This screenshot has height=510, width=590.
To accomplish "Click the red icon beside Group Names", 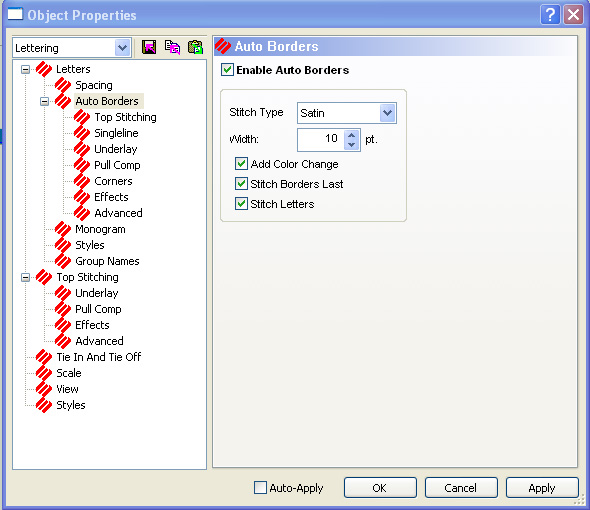I will coord(63,261).
